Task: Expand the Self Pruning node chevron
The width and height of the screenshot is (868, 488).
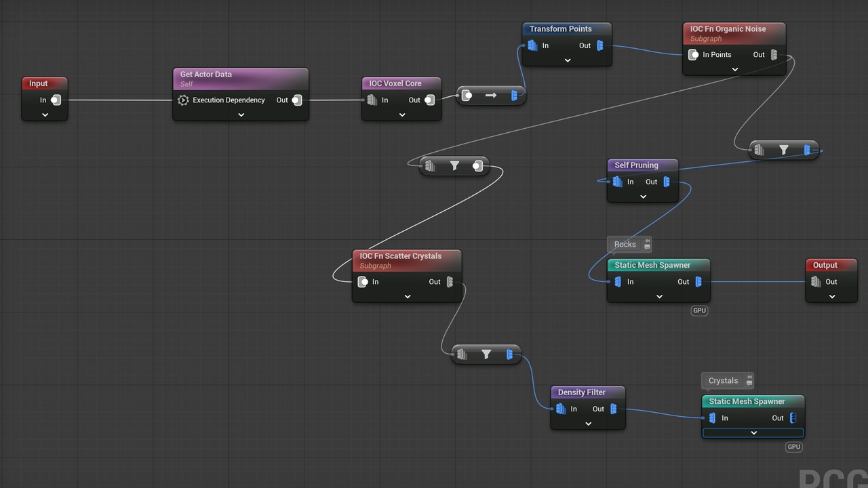Action: pyautogui.click(x=643, y=197)
